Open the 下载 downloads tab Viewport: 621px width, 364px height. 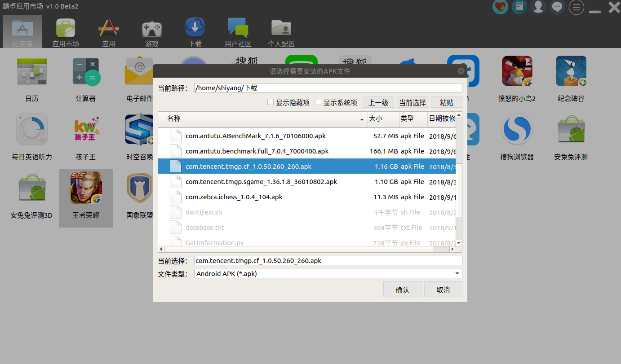click(x=195, y=32)
